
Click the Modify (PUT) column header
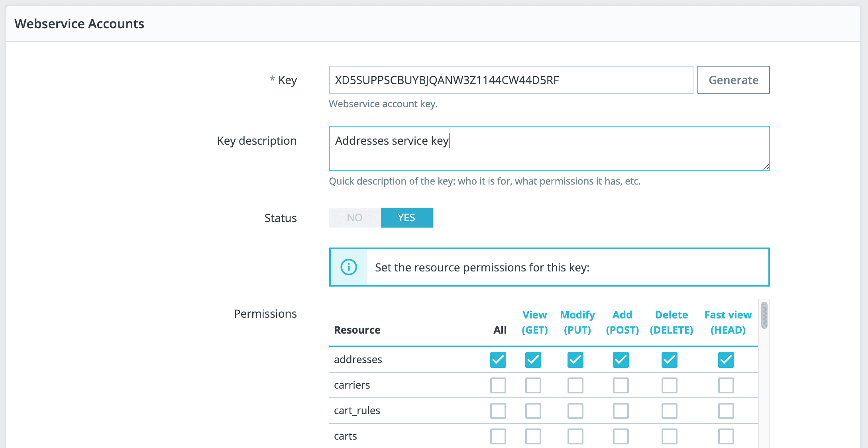point(577,322)
